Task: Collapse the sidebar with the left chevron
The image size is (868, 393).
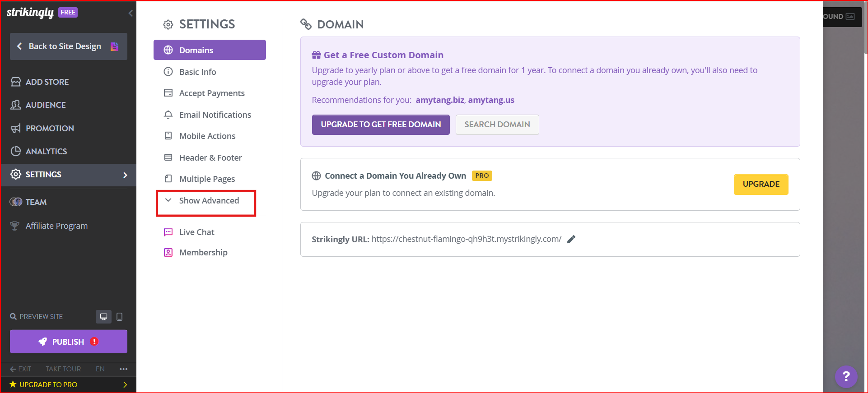Action: pyautogui.click(x=131, y=13)
